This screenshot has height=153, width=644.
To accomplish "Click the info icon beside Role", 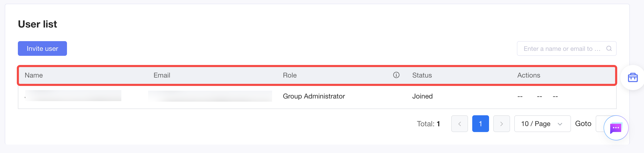I will pyautogui.click(x=396, y=75).
